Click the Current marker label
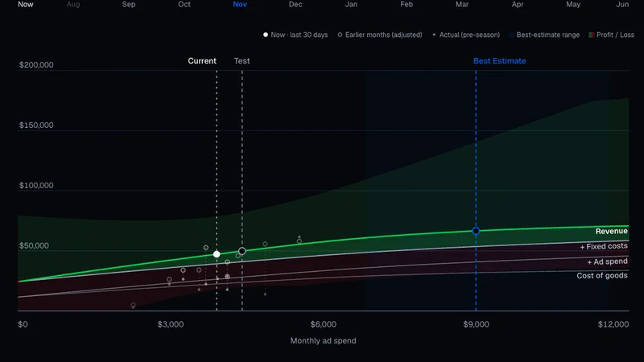 click(x=202, y=61)
